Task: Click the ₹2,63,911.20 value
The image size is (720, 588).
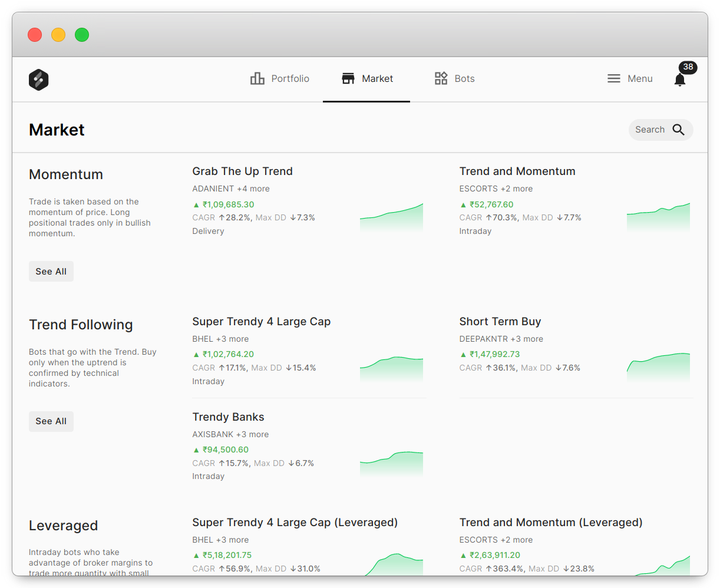Action: [495, 555]
